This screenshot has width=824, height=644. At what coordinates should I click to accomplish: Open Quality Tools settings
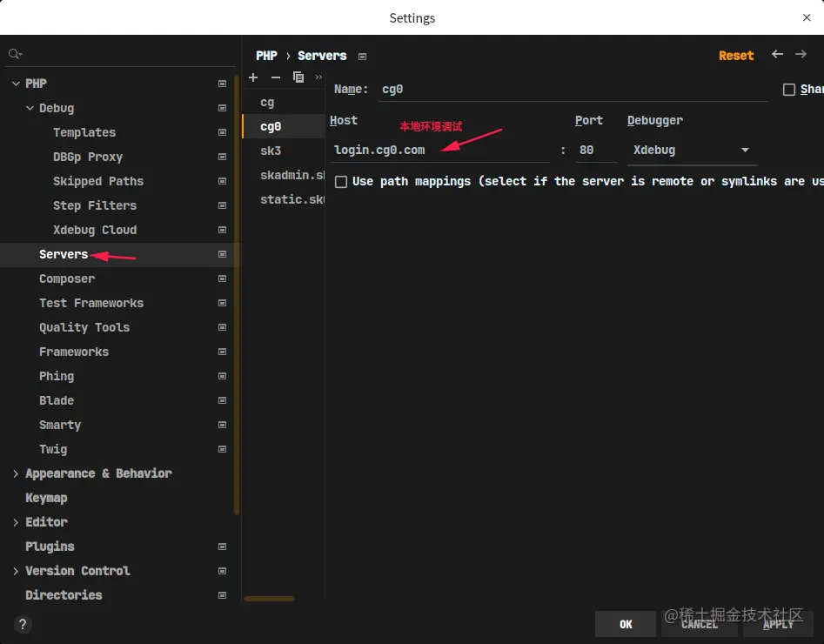[x=84, y=327]
